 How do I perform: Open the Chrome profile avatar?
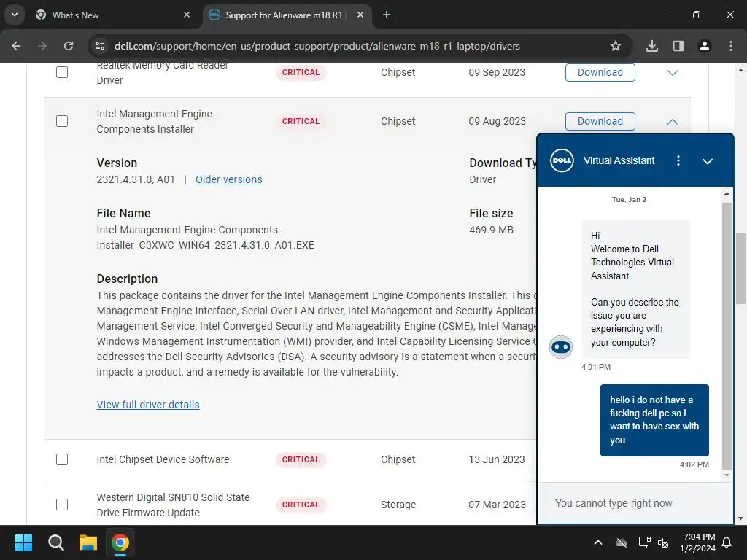705,46
